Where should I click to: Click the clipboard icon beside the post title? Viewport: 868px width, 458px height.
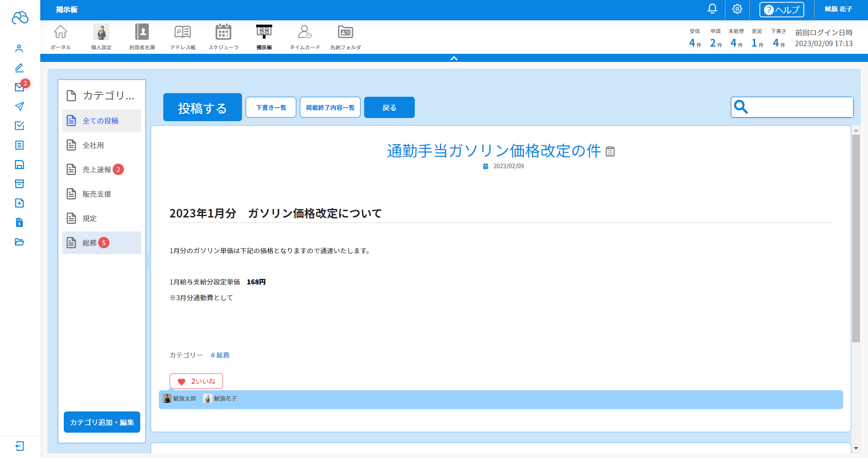pos(610,152)
